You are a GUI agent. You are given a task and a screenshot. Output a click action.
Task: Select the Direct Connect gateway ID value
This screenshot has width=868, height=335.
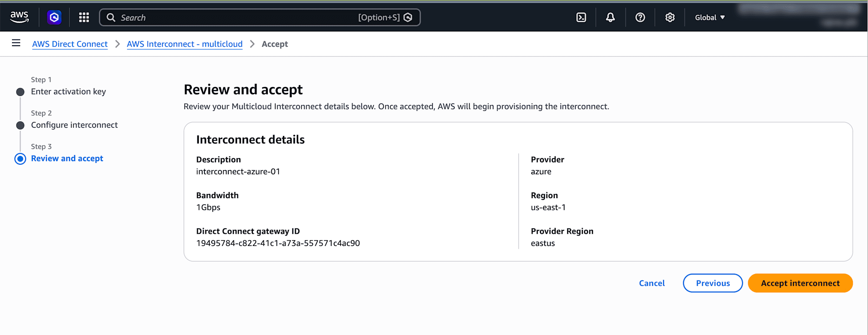pos(278,243)
